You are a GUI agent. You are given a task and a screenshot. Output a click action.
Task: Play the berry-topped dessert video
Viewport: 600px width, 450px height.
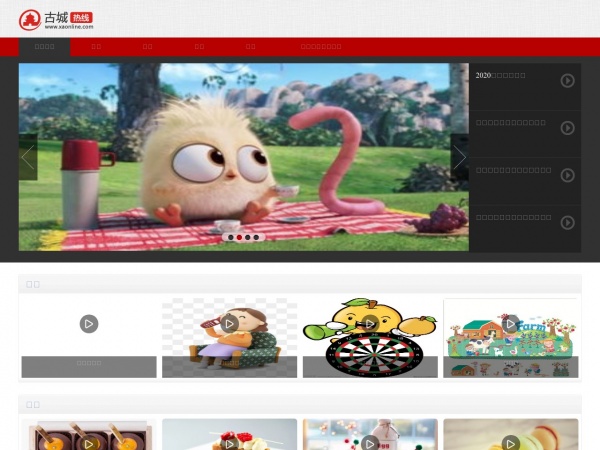(x=230, y=444)
